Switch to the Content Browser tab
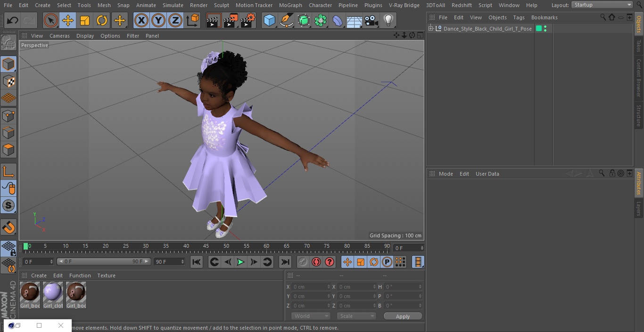Screen dimensions: 644x332 [x=639, y=78]
